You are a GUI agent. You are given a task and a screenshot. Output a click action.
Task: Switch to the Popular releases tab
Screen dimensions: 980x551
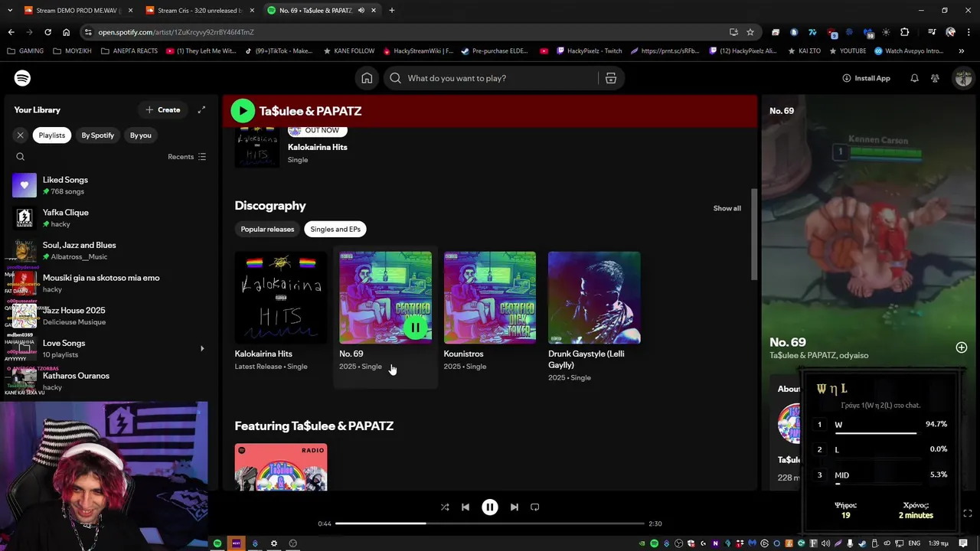(x=267, y=229)
